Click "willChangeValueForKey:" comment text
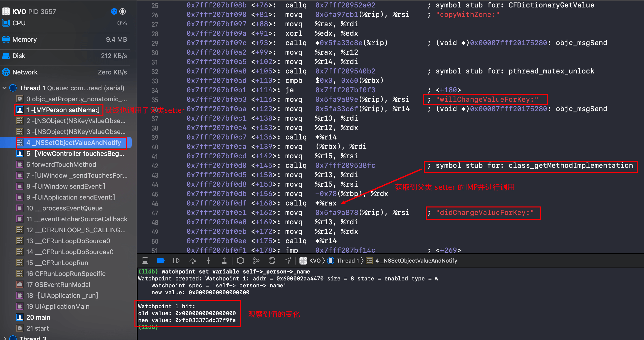 tap(487, 99)
